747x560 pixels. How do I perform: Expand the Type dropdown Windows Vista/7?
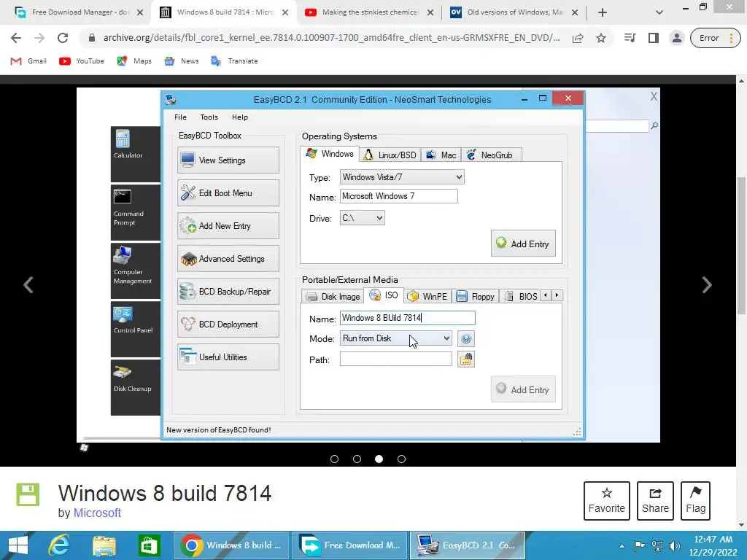pyautogui.click(x=402, y=177)
